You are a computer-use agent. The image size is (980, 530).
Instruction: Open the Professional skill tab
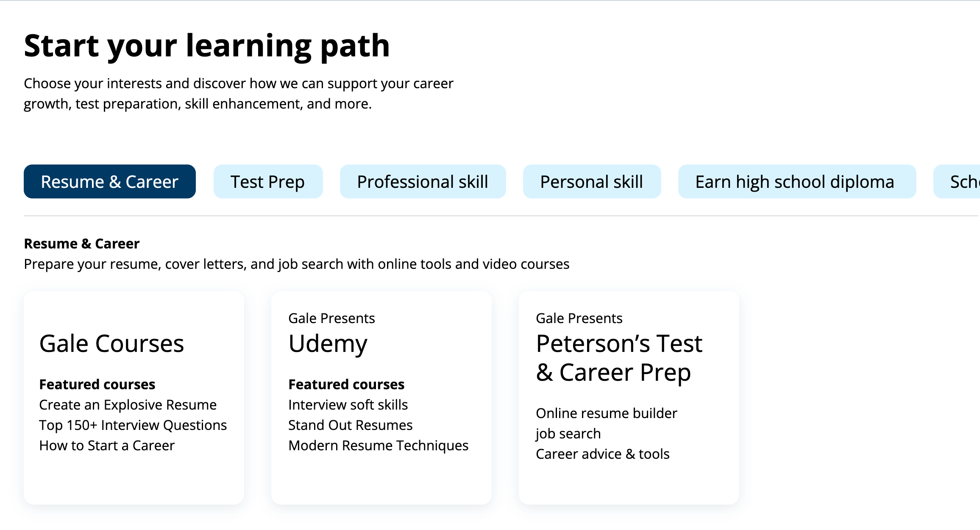(423, 181)
